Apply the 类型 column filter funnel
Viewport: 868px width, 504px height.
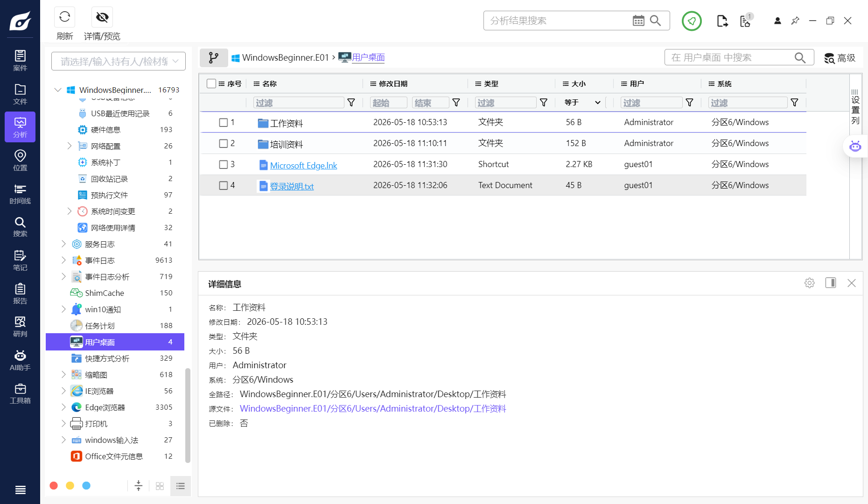(544, 103)
